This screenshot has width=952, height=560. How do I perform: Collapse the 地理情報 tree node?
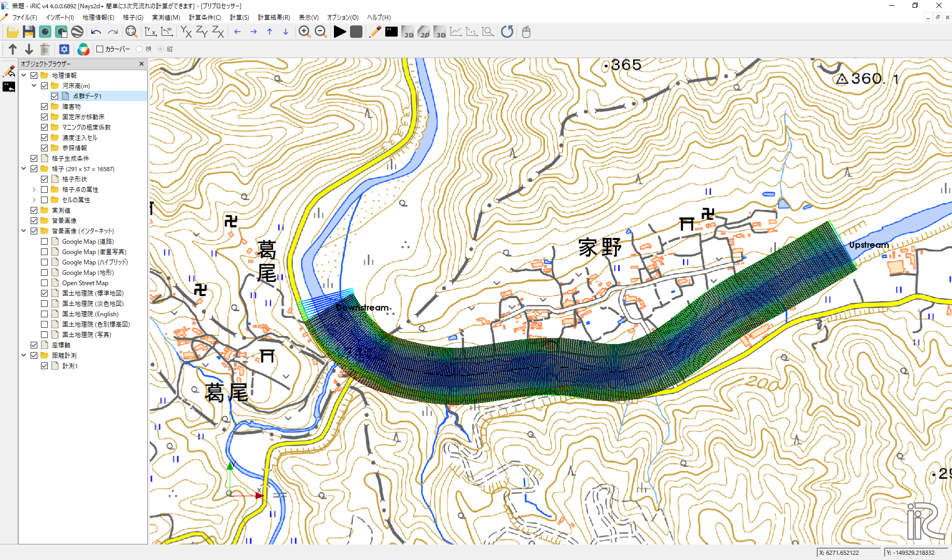point(24,76)
